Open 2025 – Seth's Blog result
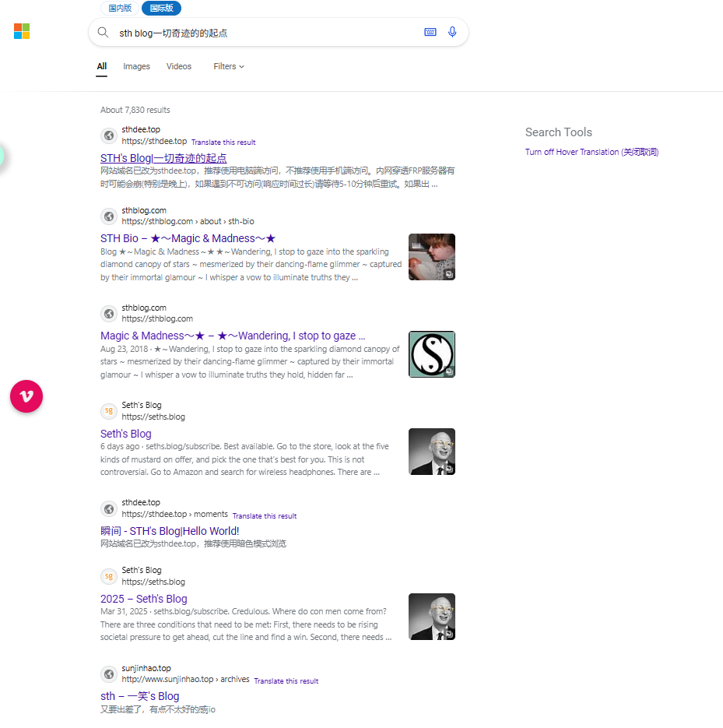723x728 pixels. pyautogui.click(x=144, y=599)
